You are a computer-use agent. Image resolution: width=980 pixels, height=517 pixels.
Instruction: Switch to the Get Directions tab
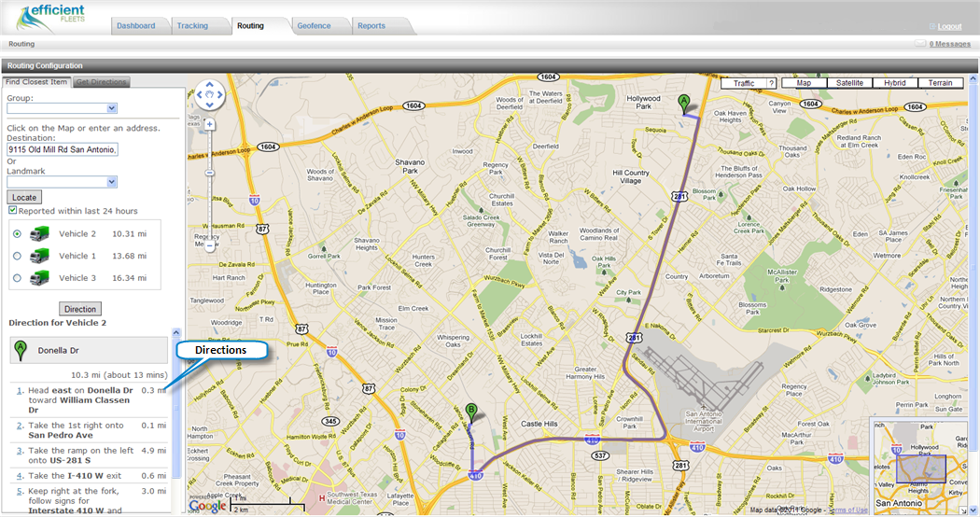(x=101, y=82)
